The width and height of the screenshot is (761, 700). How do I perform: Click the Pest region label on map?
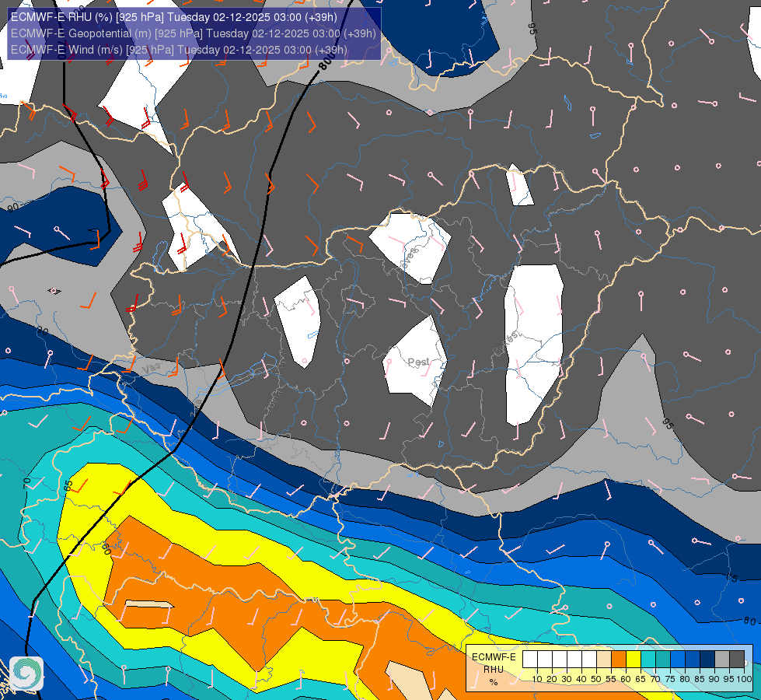[x=418, y=362]
